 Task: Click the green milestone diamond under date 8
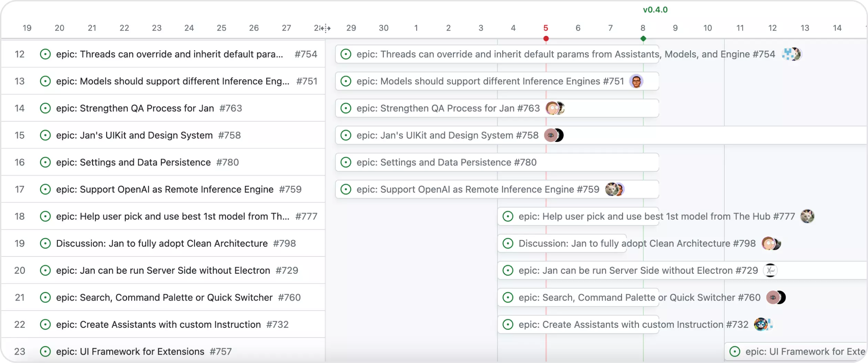[643, 39]
